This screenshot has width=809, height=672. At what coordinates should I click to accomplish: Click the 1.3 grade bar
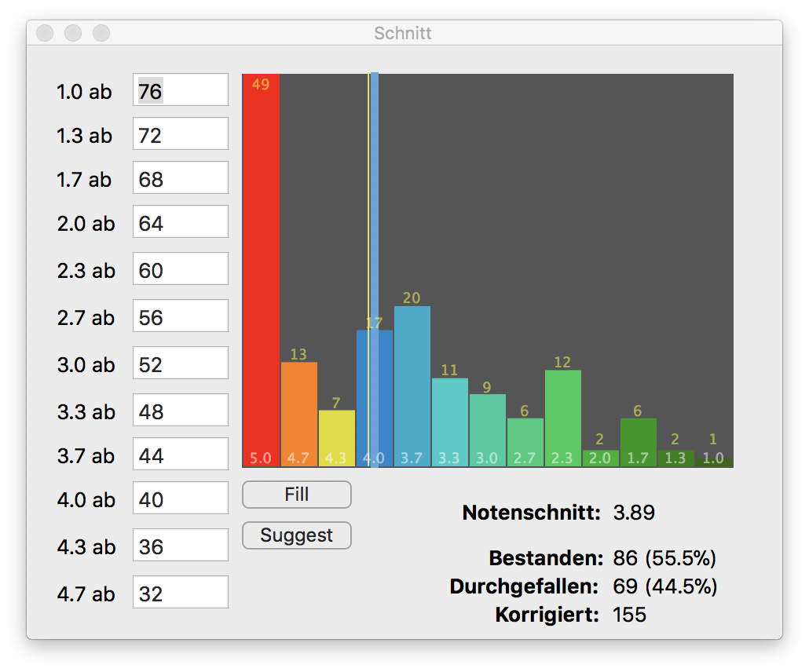coord(676,458)
